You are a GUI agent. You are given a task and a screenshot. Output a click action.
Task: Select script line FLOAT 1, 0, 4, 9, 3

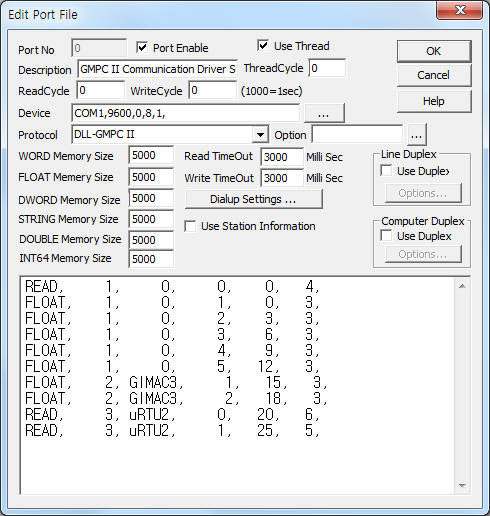(172, 350)
